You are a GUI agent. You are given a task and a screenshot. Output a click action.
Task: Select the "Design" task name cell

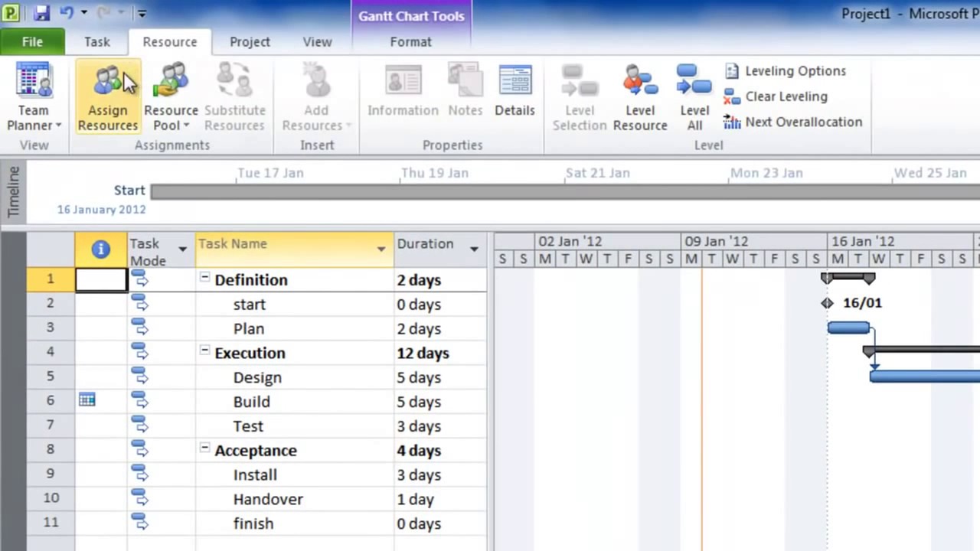point(295,377)
